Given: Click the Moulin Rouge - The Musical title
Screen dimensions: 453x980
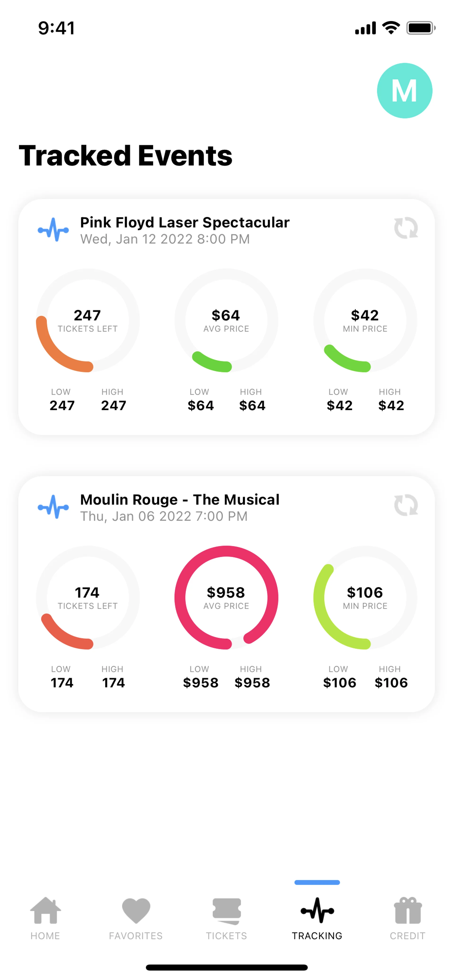Looking at the screenshot, I should tap(180, 500).
